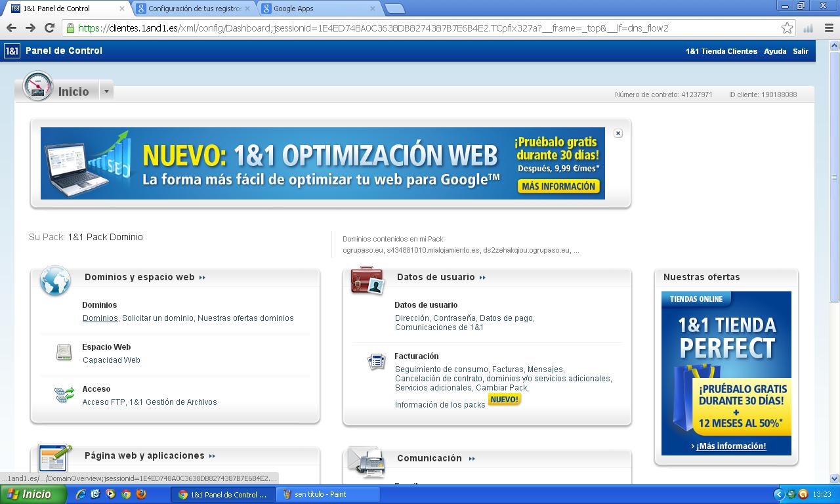
Task: Launch Chrome from quick launch
Action: 125,494
